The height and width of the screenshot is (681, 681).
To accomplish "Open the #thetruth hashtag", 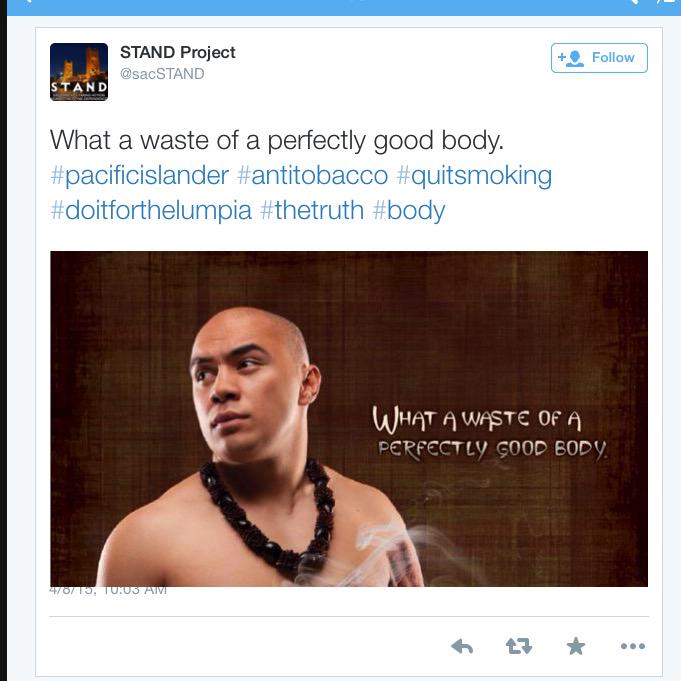I will [x=312, y=210].
